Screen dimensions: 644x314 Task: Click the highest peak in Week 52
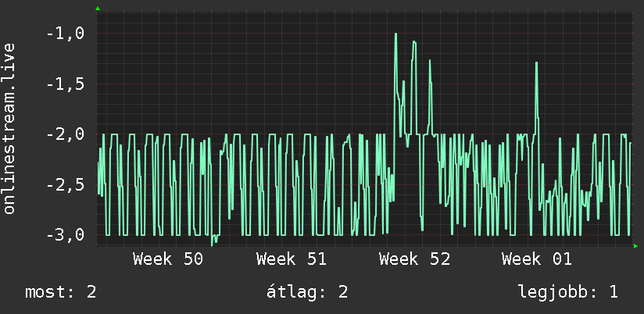pyautogui.click(x=395, y=34)
